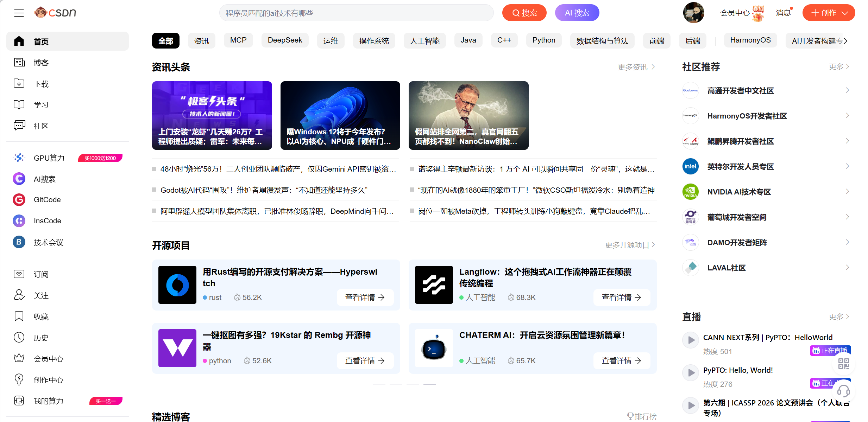Click the headset customer service icon
The height and width of the screenshot is (422, 868).
click(843, 391)
